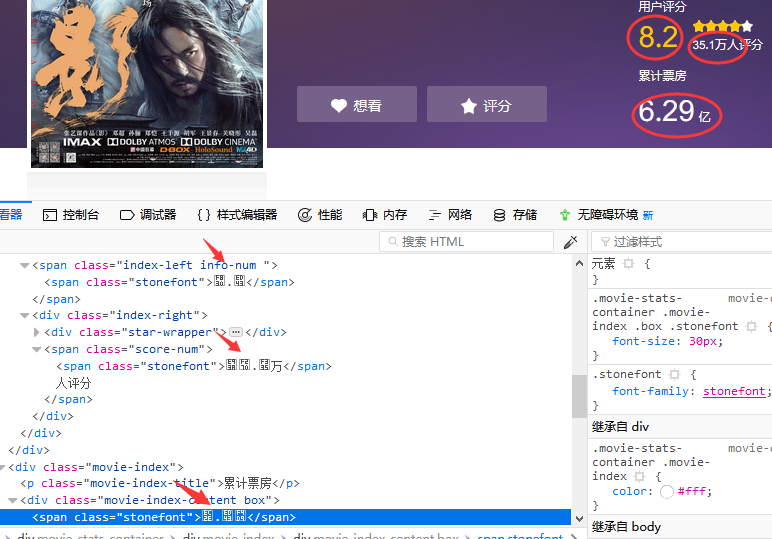The image size is (772, 539).
Task: Open the 样式编辑器 style editor tab
Action: pos(237,215)
